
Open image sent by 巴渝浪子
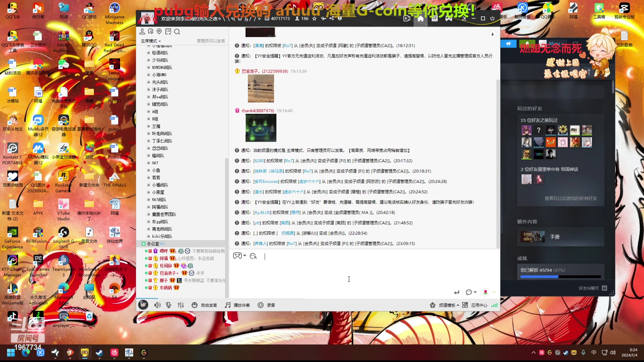[261, 88]
